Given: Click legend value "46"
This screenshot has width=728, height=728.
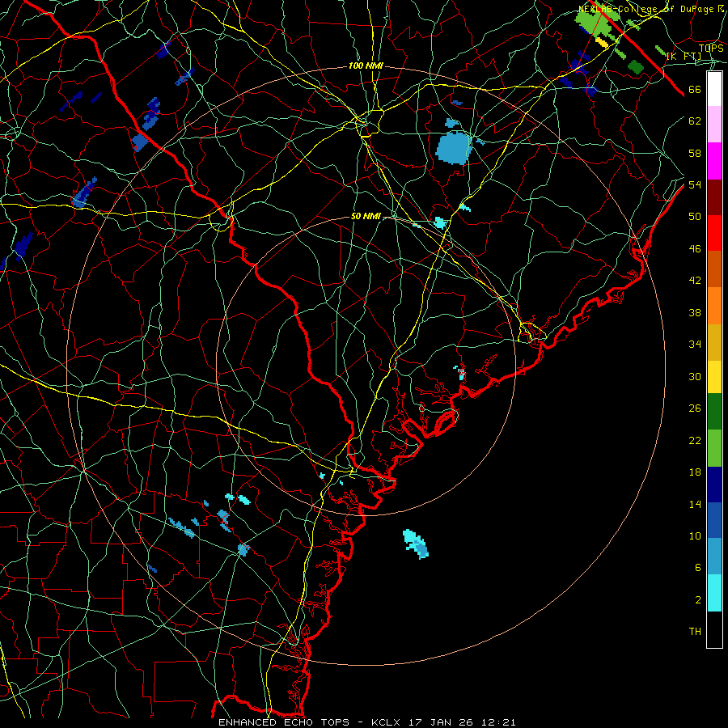Looking at the screenshot, I should (x=695, y=249).
